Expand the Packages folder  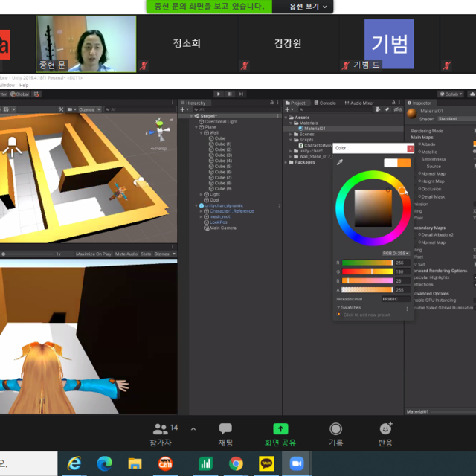click(x=286, y=162)
